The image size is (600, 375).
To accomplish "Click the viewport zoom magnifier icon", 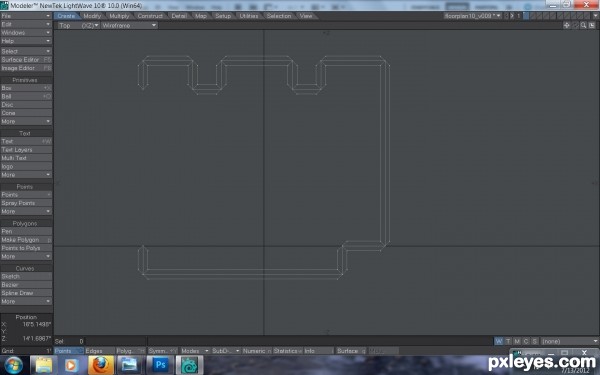I will pyautogui.click(x=584, y=25).
